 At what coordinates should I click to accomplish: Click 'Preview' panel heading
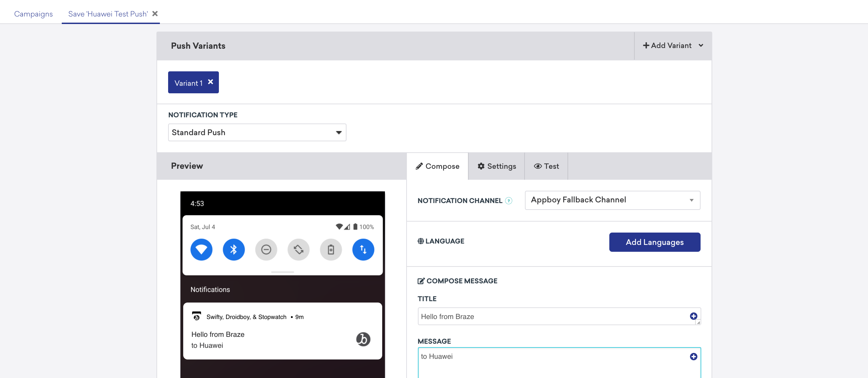click(187, 166)
